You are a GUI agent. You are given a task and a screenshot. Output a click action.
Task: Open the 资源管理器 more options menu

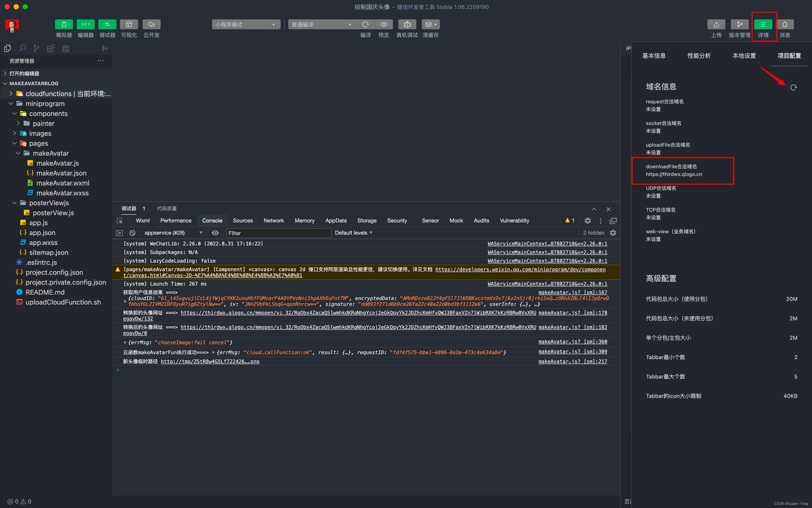click(x=100, y=60)
